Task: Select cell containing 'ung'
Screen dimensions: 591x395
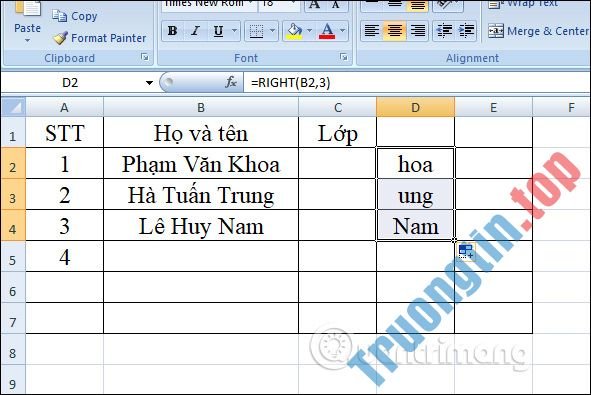Action: point(415,194)
